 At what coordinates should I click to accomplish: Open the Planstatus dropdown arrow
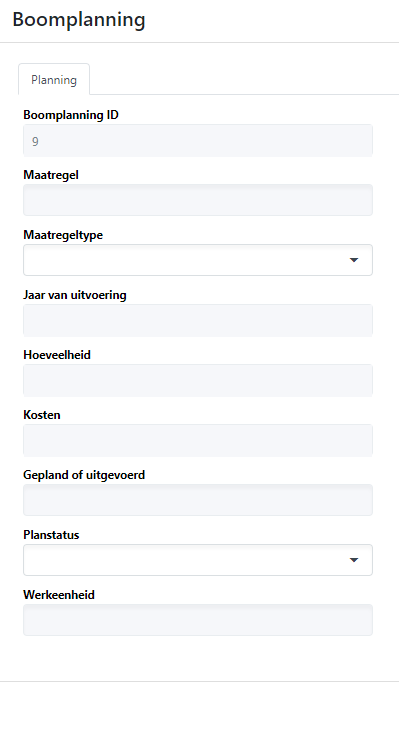354,560
